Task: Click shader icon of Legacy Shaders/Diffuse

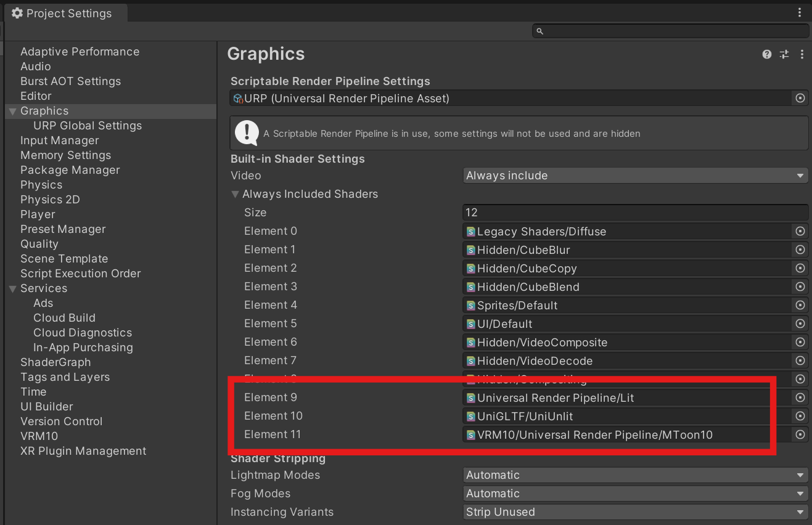Action: (x=471, y=232)
